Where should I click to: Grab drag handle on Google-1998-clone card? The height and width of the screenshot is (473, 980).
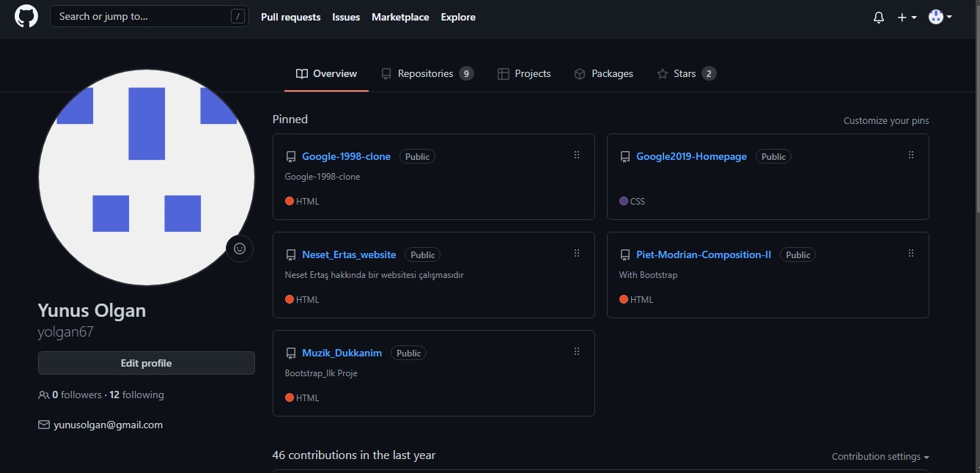[x=577, y=155]
